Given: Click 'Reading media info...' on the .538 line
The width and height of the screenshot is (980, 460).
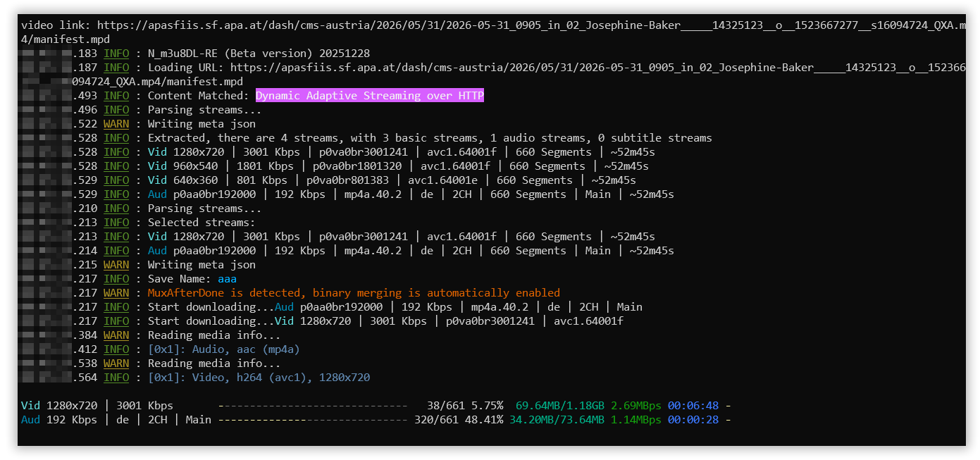Looking at the screenshot, I should tap(214, 363).
